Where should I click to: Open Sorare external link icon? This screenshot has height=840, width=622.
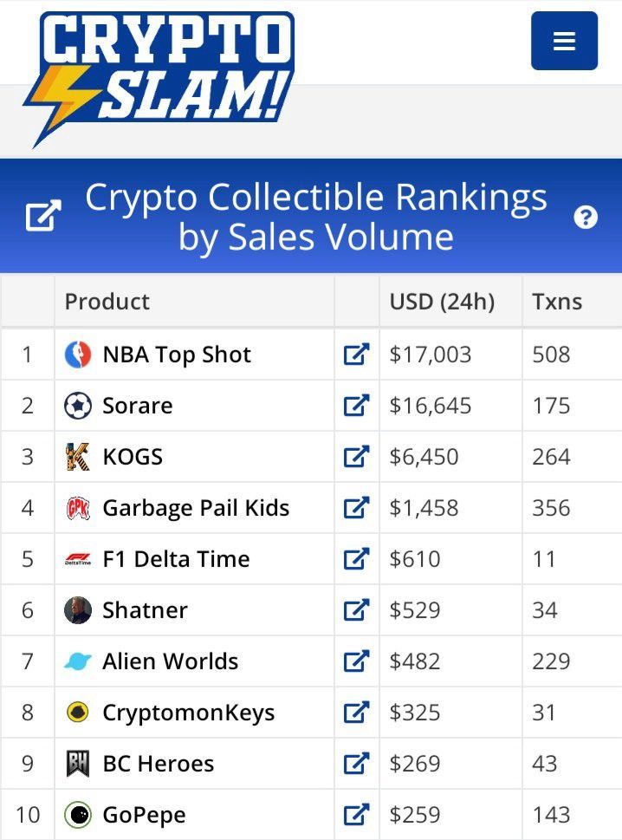coord(357,406)
